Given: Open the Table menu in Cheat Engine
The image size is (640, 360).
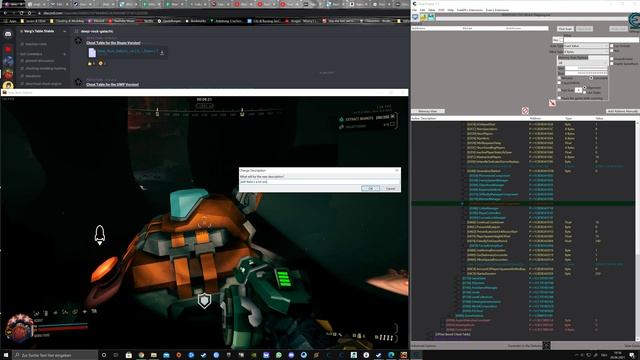Looking at the screenshot, I should (431, 10).
